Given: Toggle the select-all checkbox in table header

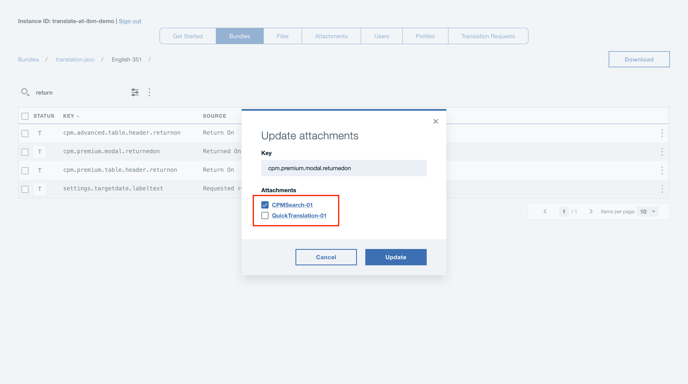Looking at the screenshot, I should [x=25, y=116].
